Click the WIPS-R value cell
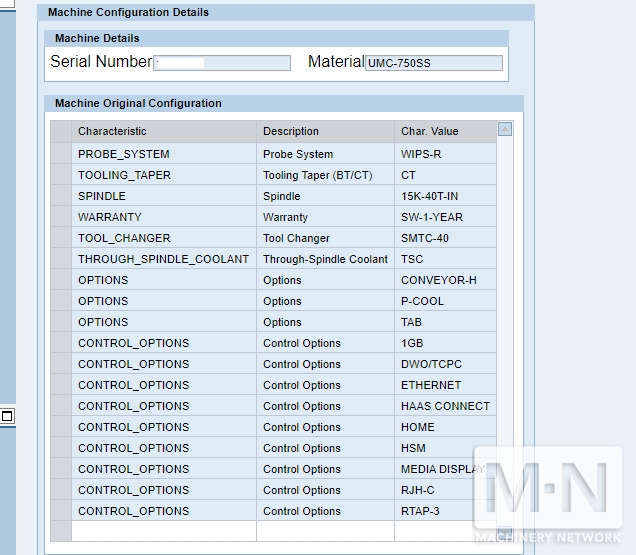636x555 pixels. click(x=445, y=154)
